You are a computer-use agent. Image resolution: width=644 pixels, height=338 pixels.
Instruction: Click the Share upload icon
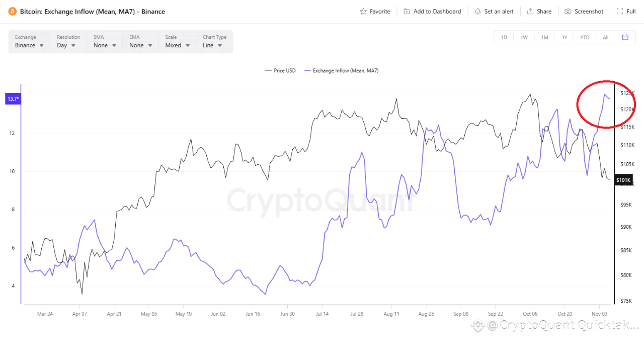(530, 12)
